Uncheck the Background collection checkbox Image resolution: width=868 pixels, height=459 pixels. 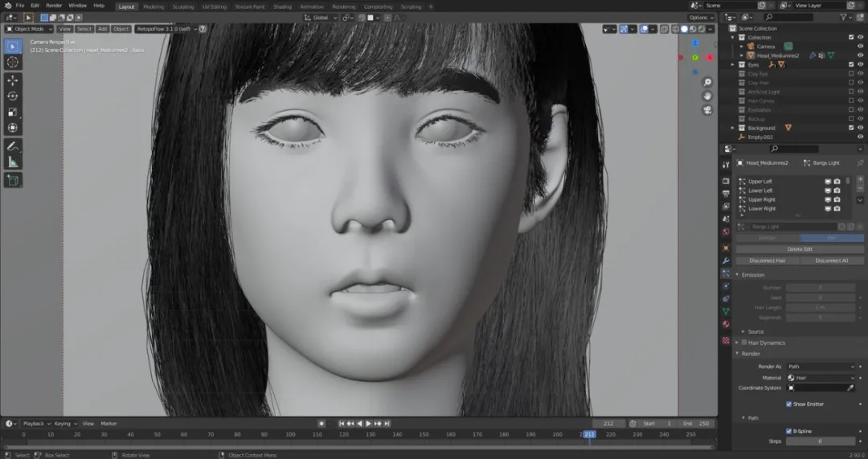(x=851, y=128)
